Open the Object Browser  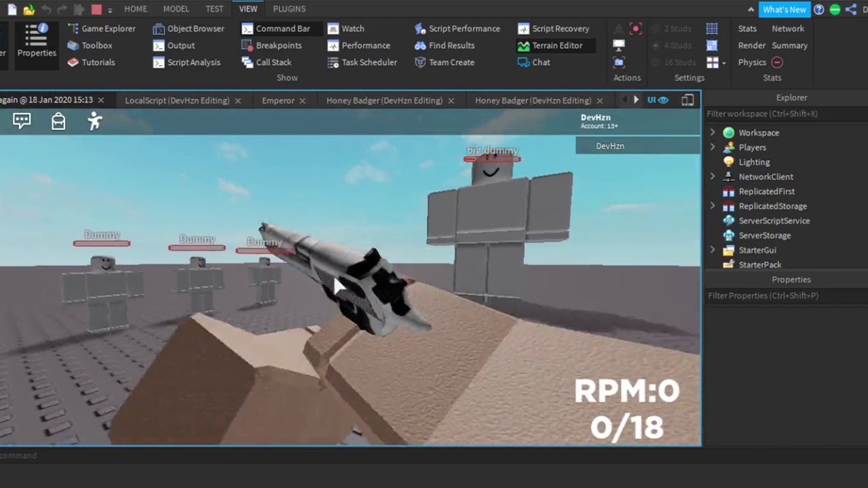(189, 28)
